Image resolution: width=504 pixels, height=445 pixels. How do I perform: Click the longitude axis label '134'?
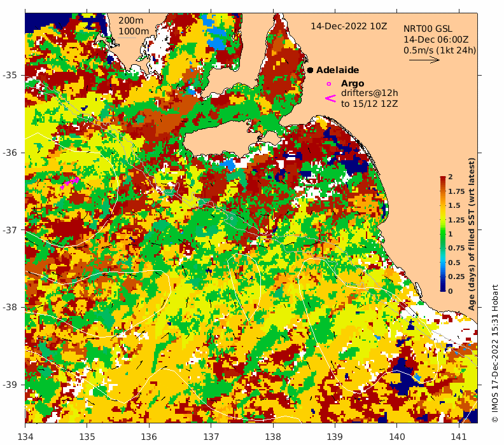tap(25, 437)
